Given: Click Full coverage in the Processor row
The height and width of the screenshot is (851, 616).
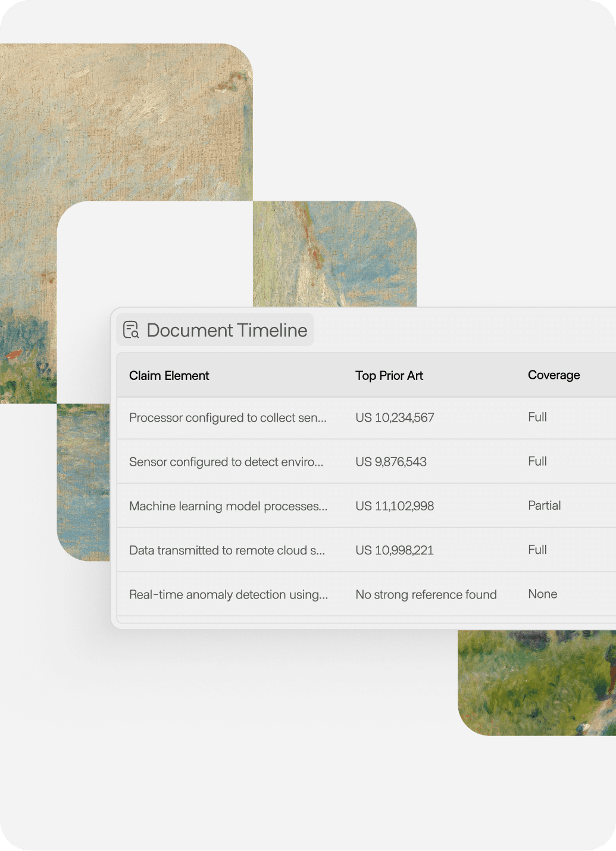Looking at the screenshot, I should [537, 417].
